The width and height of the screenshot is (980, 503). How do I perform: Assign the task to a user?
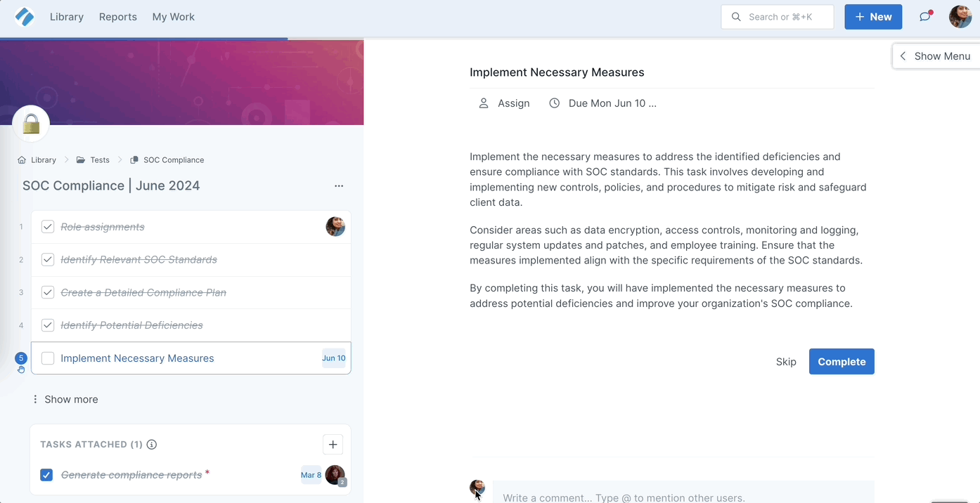tap(505, 103)
